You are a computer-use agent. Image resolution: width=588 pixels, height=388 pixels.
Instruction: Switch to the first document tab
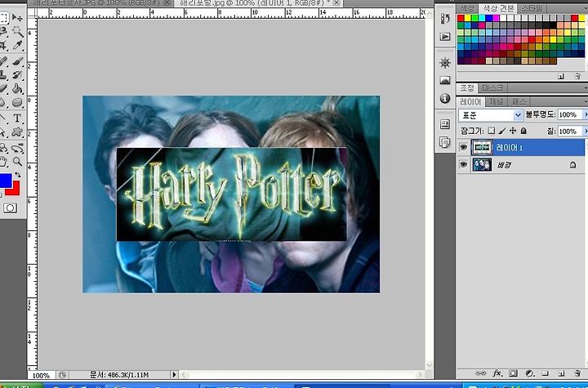tap(99, 3)
